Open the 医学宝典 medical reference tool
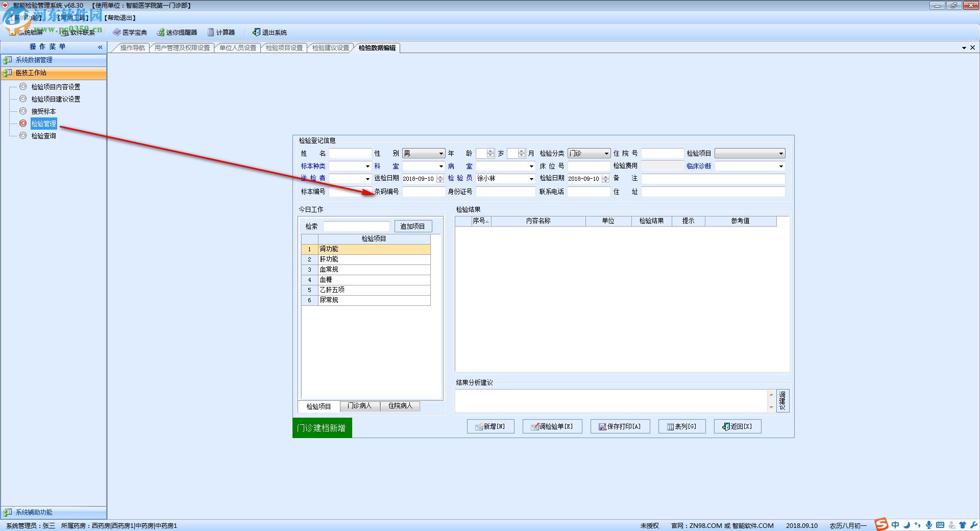The width and height of the screenshot is (980, 531). pos(130,32)
